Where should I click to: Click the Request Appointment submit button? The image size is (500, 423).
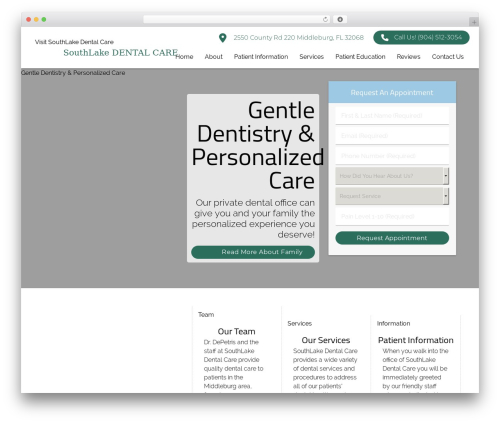pyautogui.click(x=392, y=238)
